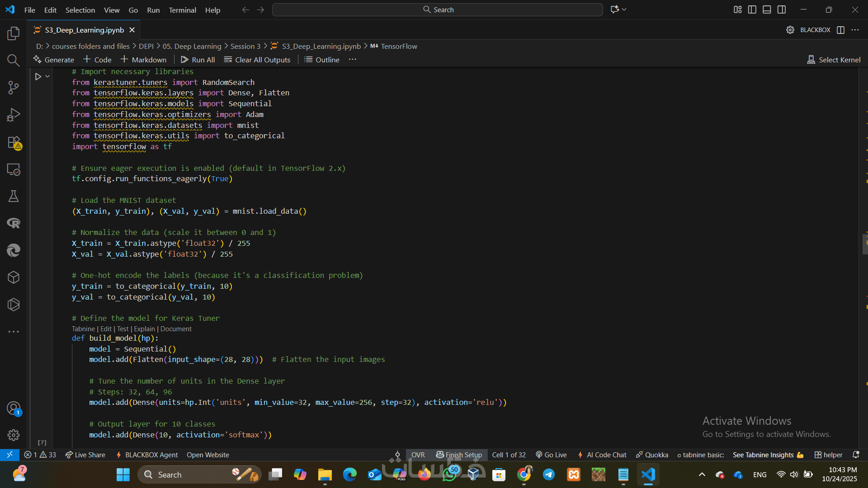Click Select Kernel button
Screen dimensions: 868x488
[x=834, y=60]
